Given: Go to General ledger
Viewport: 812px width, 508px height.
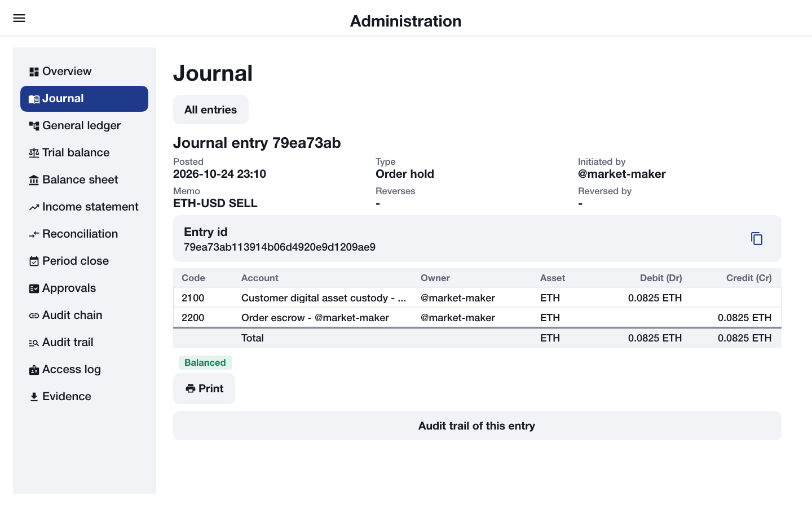Looking at the screenshot, I should (84, 125).
